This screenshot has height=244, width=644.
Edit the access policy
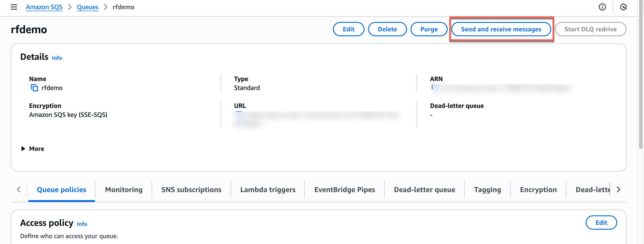(601, 223)
